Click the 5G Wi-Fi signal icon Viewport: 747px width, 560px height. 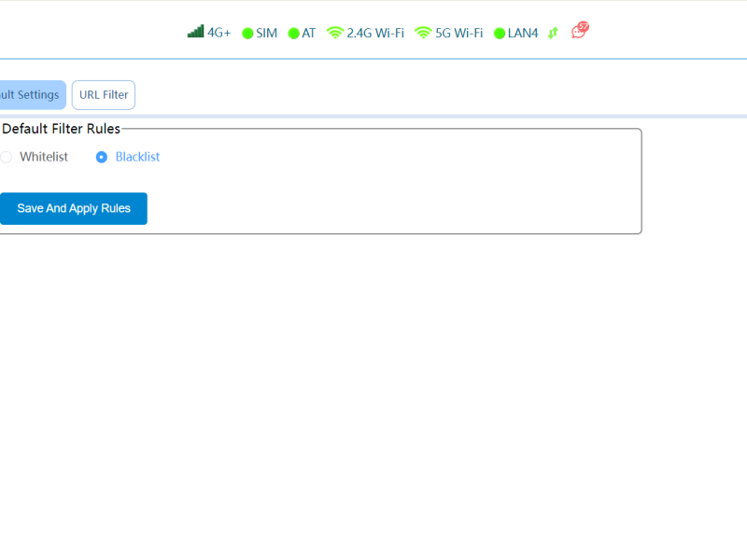click(x=423, y=33)
